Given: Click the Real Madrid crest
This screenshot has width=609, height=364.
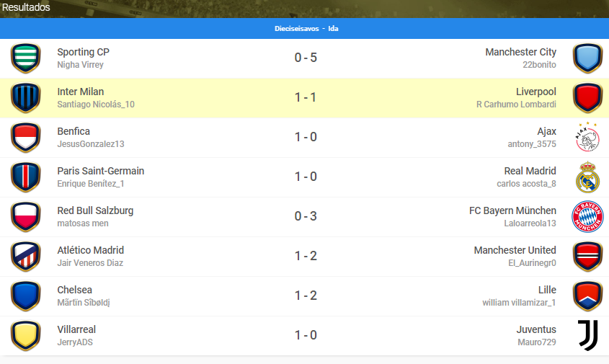Looking at the screenshot, I should point(587,177).
